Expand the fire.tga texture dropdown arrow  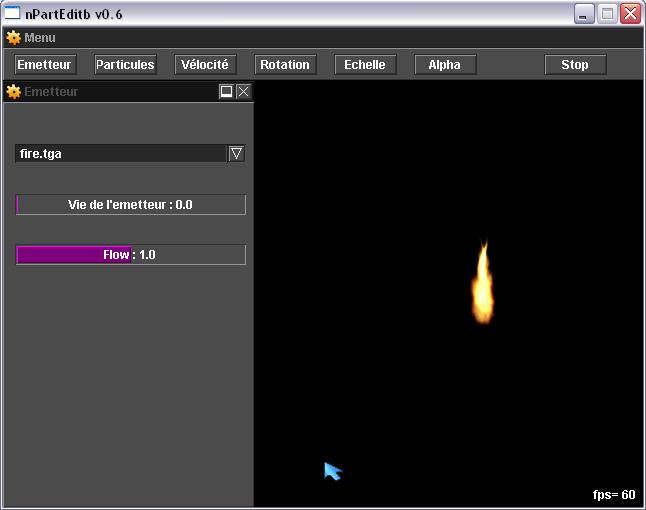[236, 154]
